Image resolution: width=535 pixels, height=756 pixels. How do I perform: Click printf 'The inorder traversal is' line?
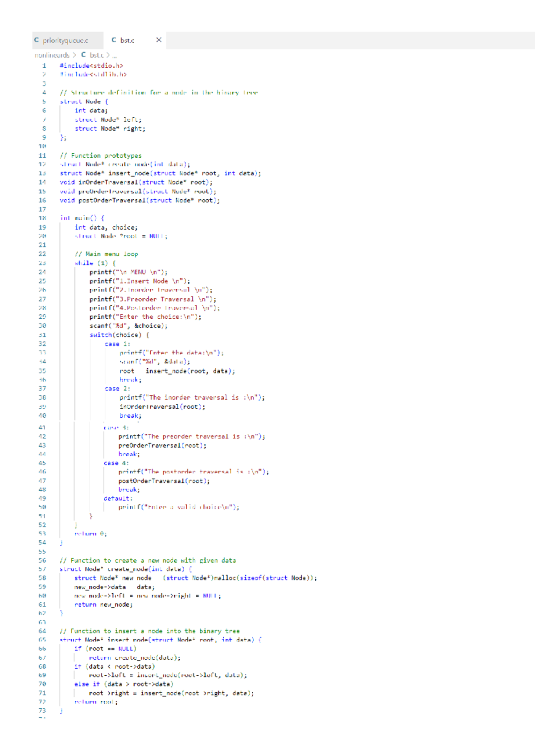tap(192, 398)
